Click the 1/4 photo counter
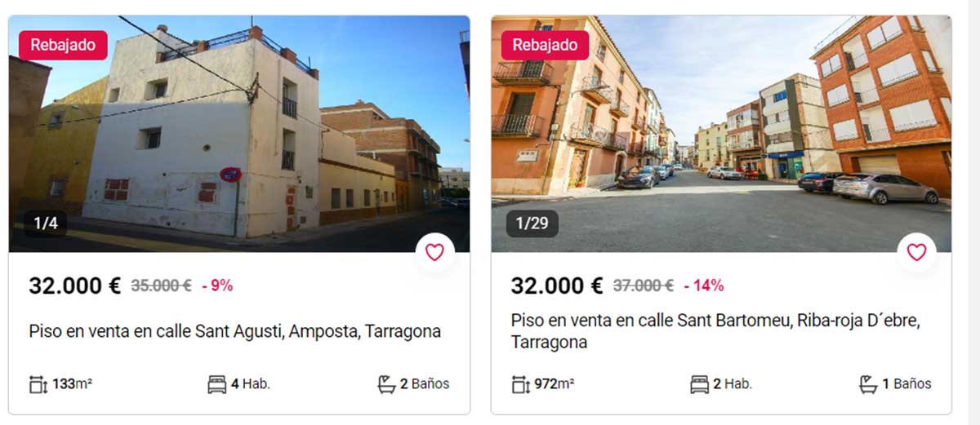This screenshot has height=425, width=980. tap(46, 222)
